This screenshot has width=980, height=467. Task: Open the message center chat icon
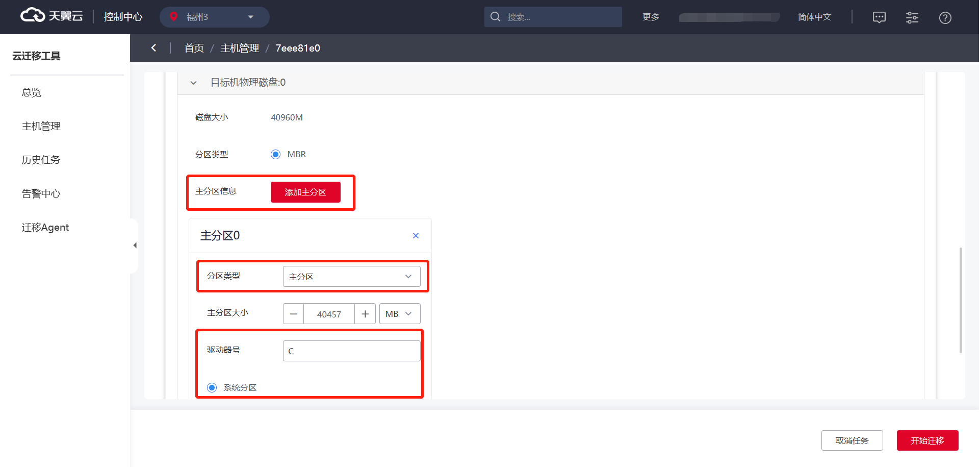[x=879, y=17]
